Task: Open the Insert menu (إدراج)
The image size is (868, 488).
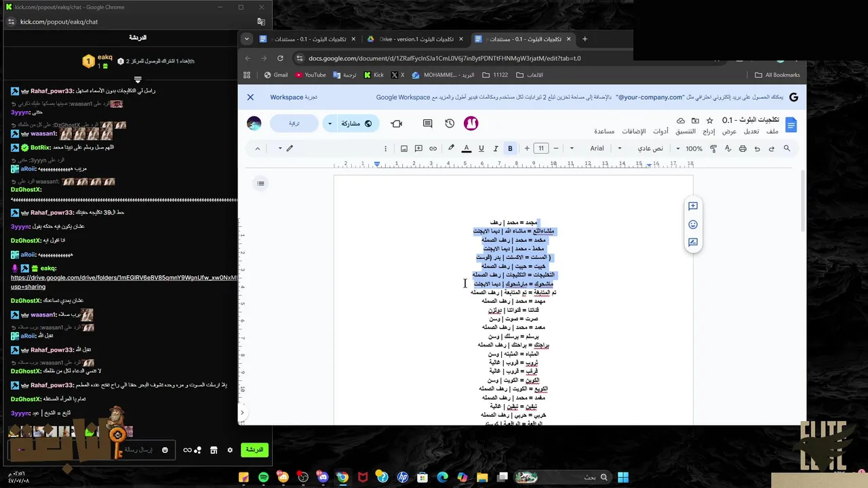Action: point(709,131)
